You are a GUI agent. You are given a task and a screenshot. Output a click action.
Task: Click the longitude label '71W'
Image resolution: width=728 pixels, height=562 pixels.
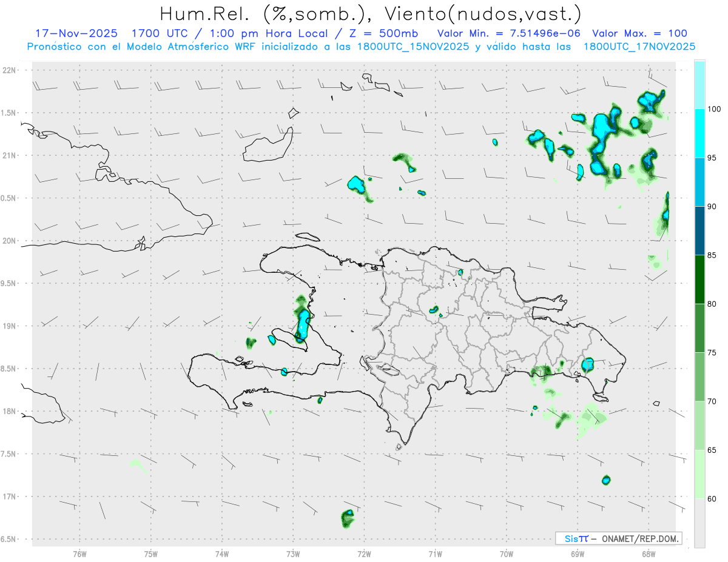click(x=435, y=554)
